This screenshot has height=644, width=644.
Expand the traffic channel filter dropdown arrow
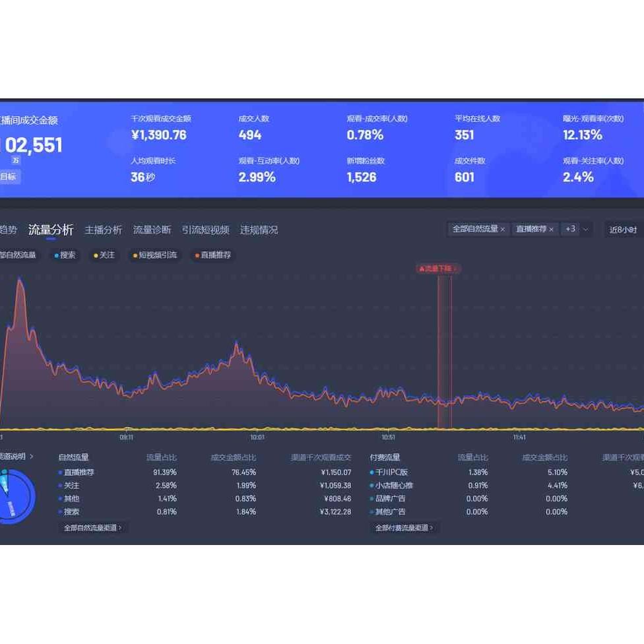tap(585, 230)
